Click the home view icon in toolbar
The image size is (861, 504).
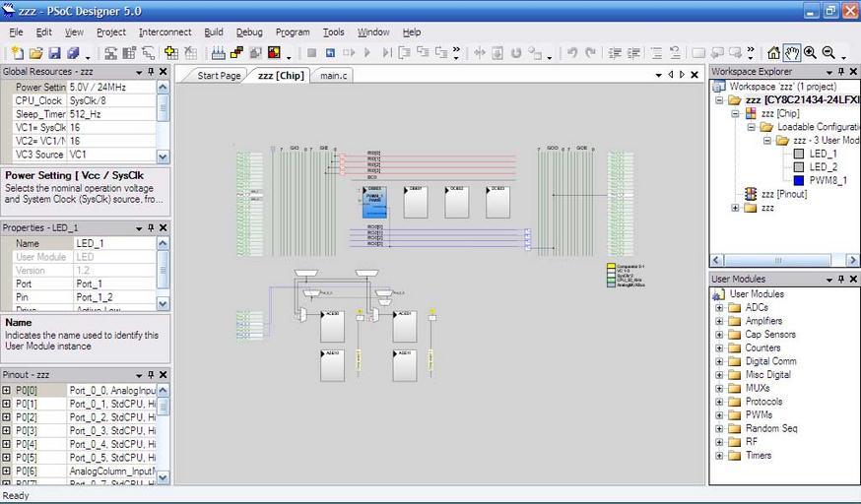[x=773, y=52]
